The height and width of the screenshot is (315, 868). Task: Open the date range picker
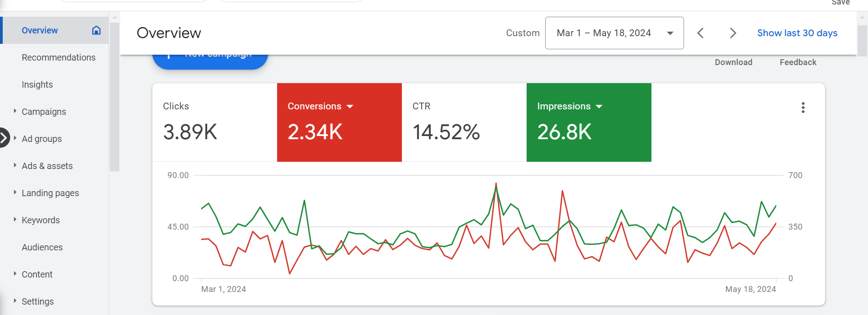(614, 33)
